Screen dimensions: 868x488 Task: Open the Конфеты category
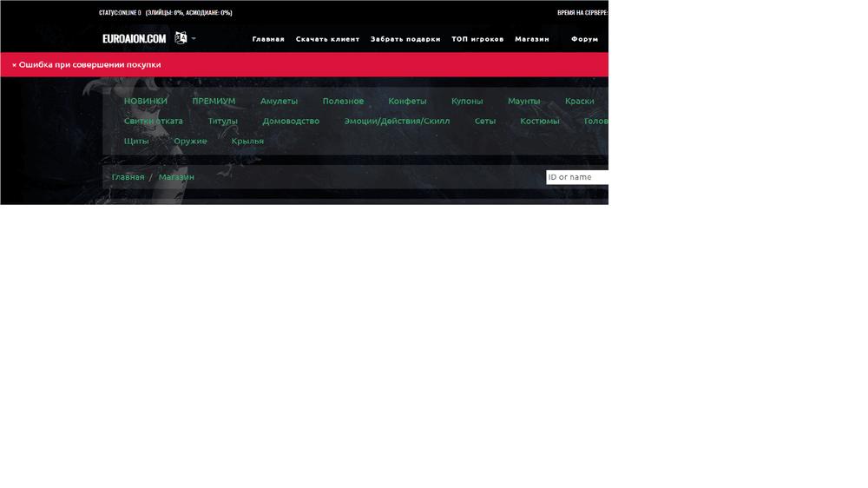407,102
